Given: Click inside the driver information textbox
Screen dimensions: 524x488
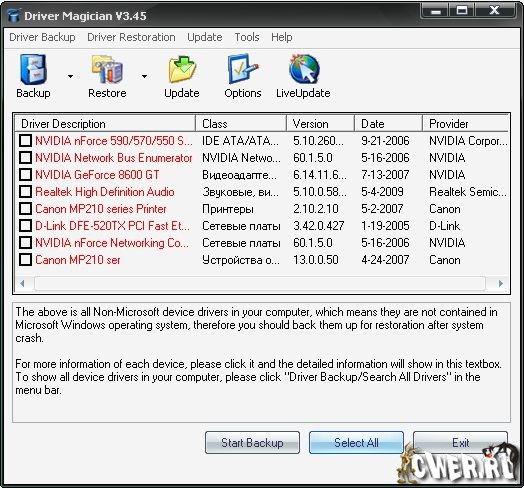Looking at the screenshot, I should [261, 362].
